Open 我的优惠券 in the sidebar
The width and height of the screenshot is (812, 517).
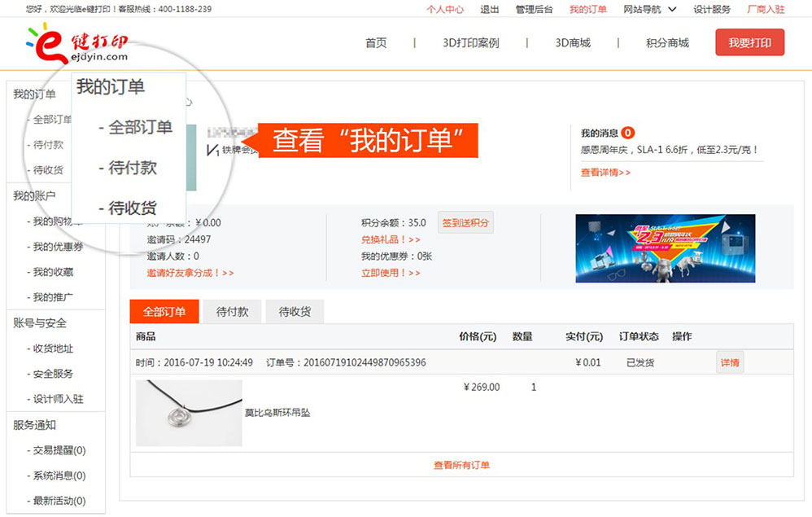pos(58,247)
